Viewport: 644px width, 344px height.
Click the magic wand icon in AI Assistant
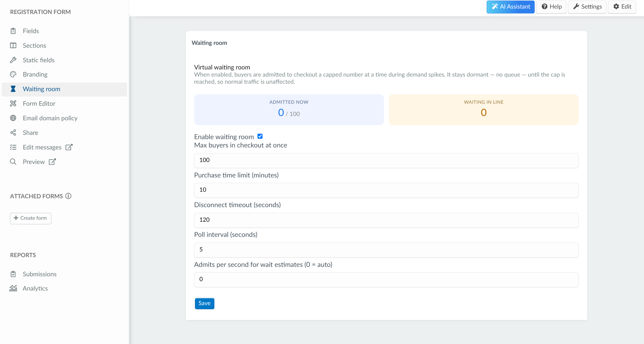pos(495,7)
